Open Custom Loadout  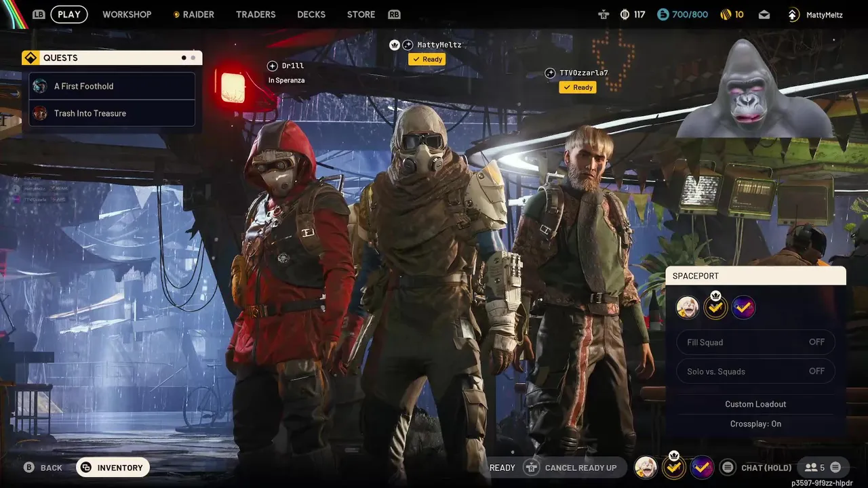pos(755,404)
